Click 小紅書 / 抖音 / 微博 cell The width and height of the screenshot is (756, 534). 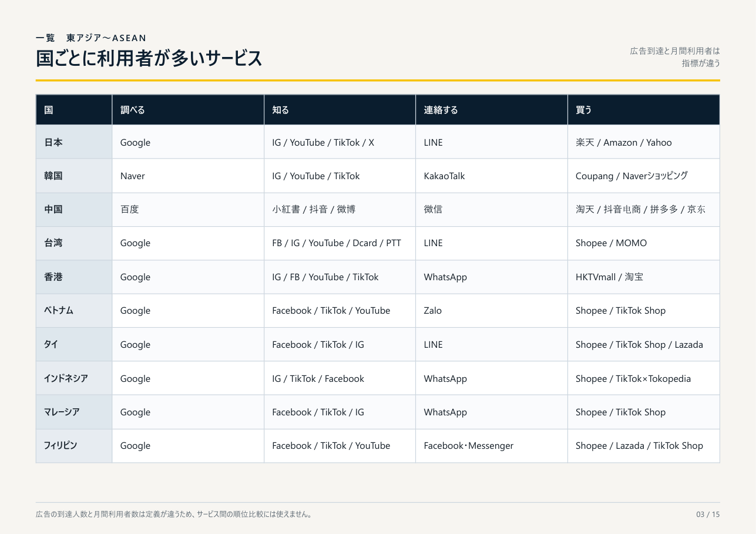(340, 210)
